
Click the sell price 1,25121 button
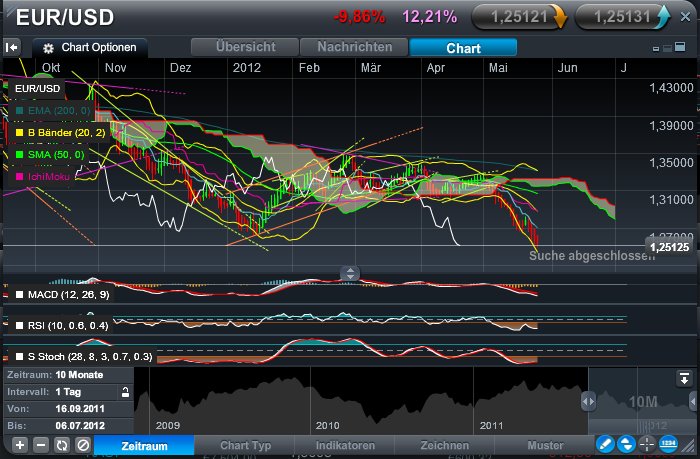[519, 17]
